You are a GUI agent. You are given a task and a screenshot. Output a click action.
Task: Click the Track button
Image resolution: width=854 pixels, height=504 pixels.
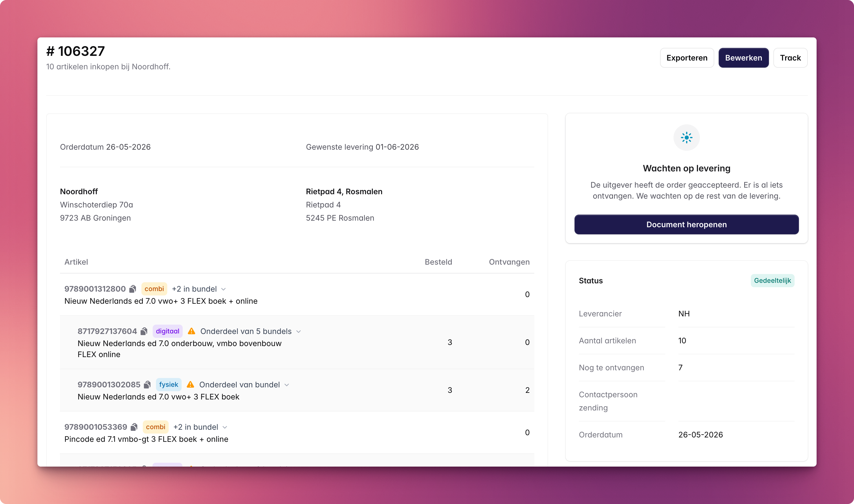point(790,58)
